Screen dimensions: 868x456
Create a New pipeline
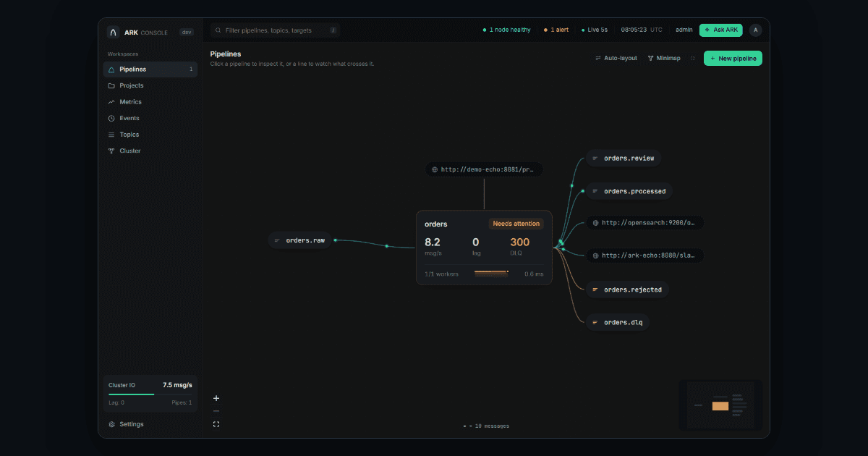(733, 58)
